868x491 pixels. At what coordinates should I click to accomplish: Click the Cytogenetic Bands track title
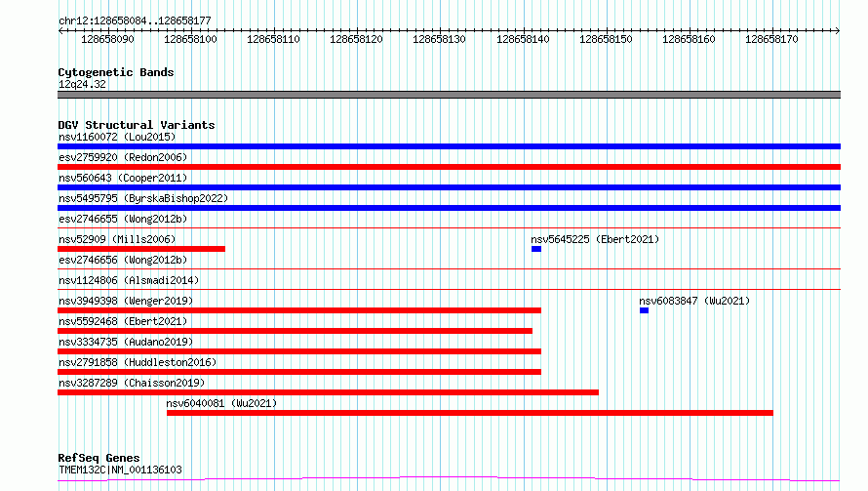[x=116, y=72]
